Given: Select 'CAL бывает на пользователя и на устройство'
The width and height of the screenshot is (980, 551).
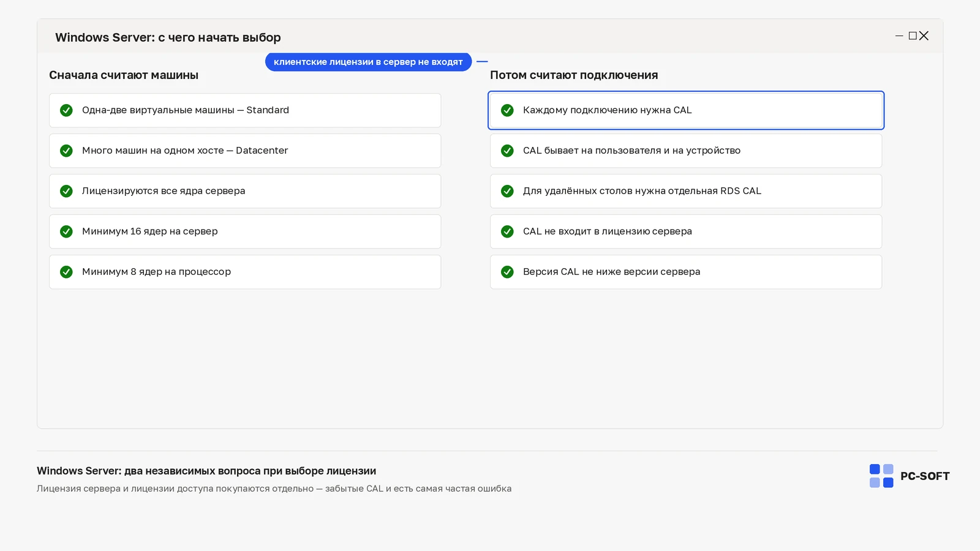Looking at the screenshot, I should point(686,151).
